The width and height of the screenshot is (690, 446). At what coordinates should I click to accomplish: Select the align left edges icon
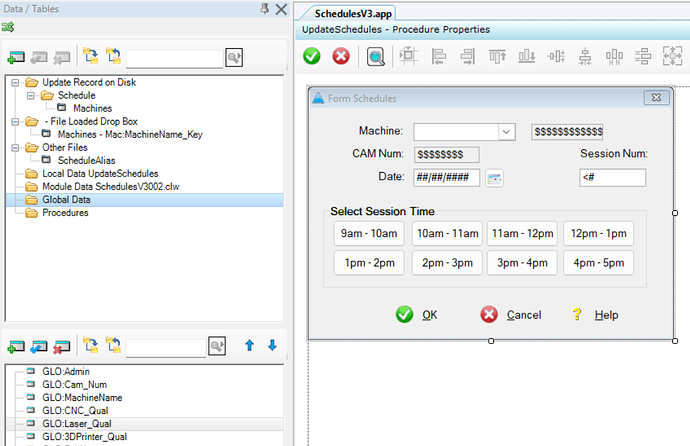438,56
